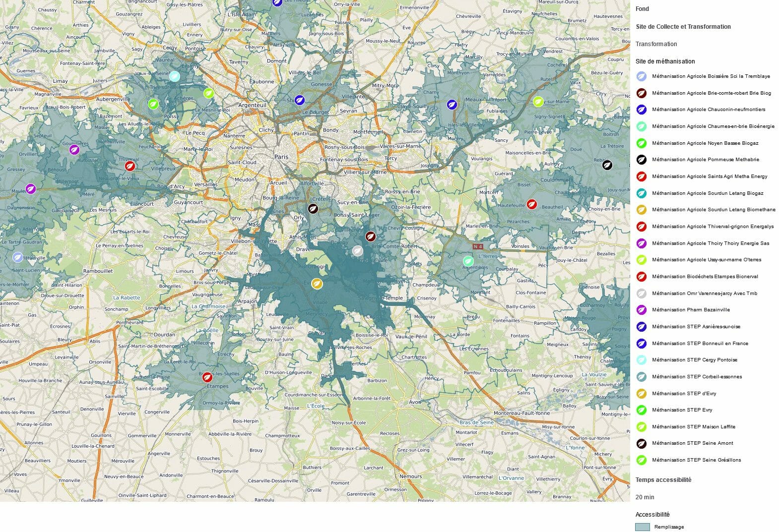Click 'Méthanisation STEP Seine Amont' legend text
The width and height of the screenshot is (779, 532).
pyautogui.click(x=692, y=443)
